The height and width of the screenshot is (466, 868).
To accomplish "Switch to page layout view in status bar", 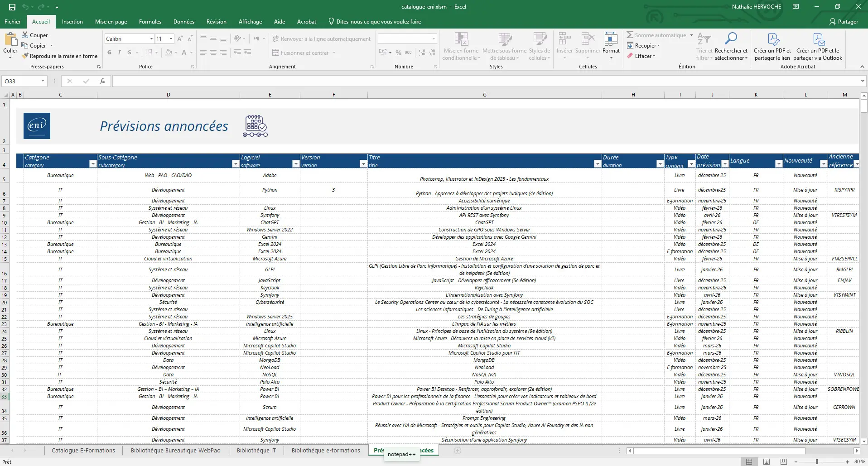I will [x=767, y=461].
